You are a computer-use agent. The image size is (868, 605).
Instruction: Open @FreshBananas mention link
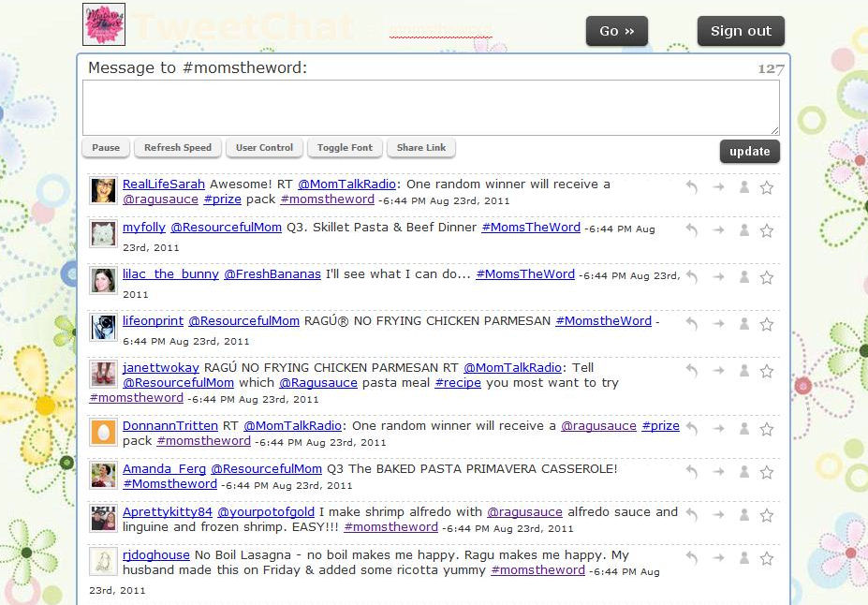coord(272,274)
